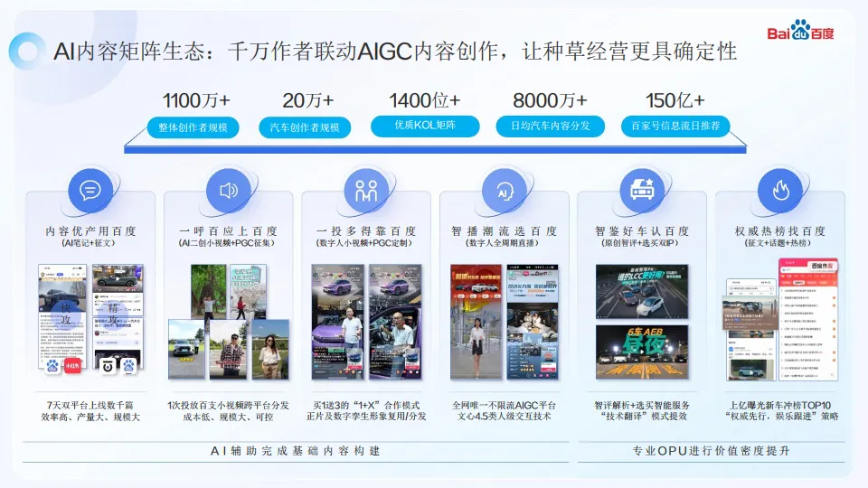The width and height of the screenshot is (868, 488).
Task: Click the subtitle (AI二创小视频+PGC征集)
Action: pos(227,243)
